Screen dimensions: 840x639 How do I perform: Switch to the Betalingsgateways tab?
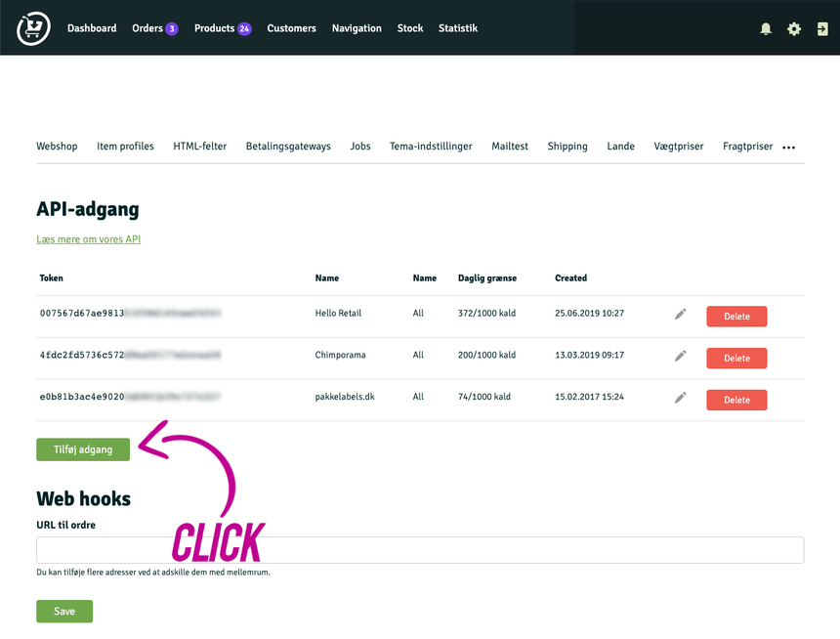[x=288, y=147]
